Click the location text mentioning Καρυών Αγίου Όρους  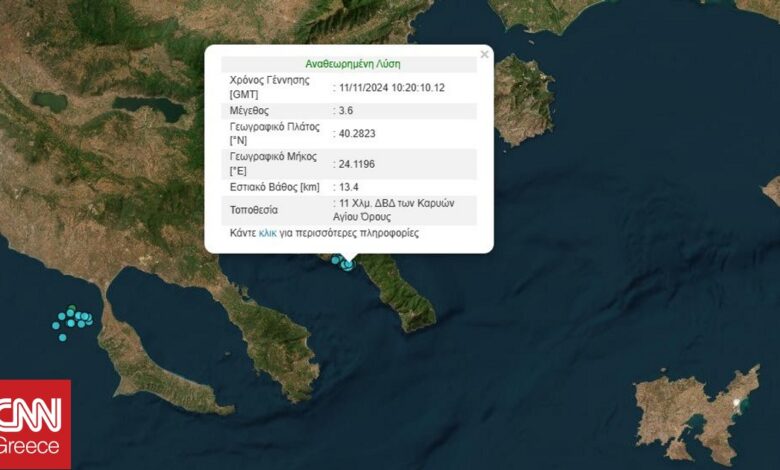click(397, 209)
